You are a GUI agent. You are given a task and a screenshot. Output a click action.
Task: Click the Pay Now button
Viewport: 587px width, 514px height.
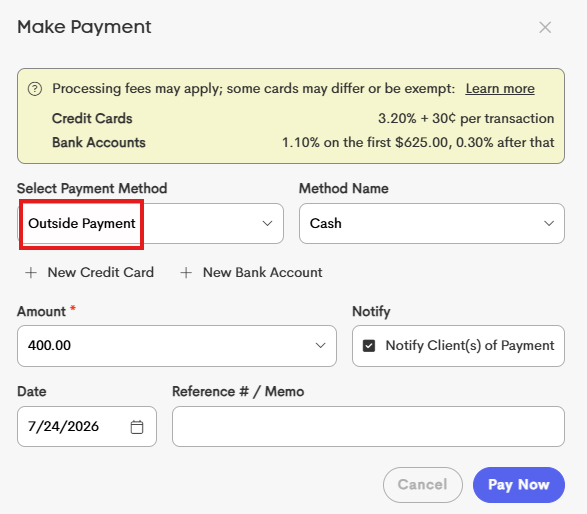pos(518,485)
